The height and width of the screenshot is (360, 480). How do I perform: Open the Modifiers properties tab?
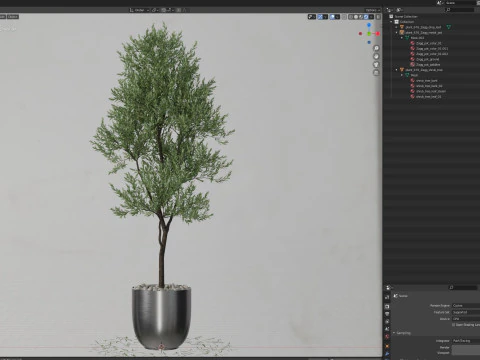tap(387, 354)
